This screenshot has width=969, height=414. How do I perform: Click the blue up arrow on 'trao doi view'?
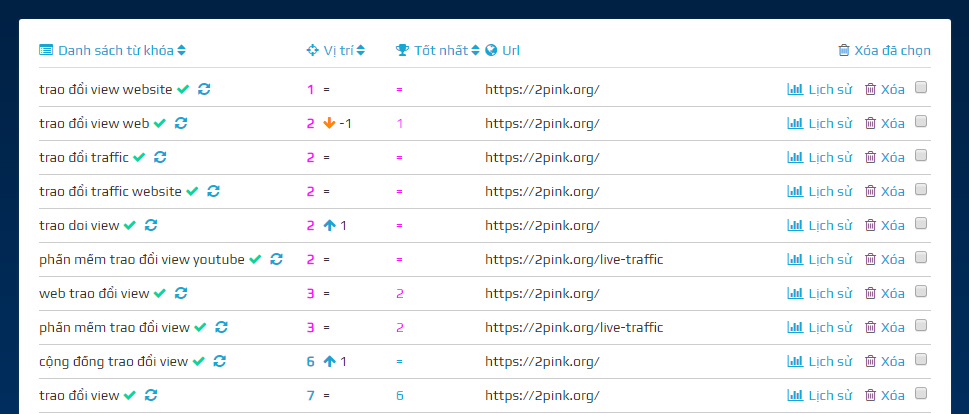329,225
